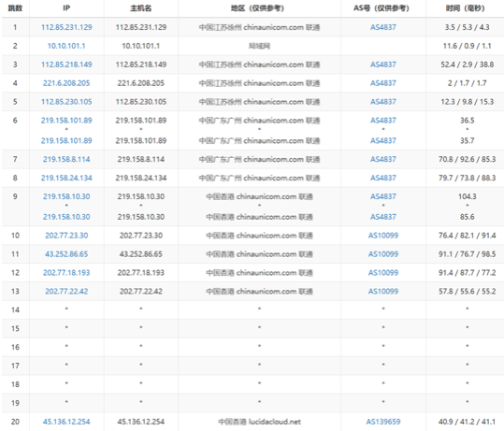This screenshot has height=431, width=504.
Task: Select the 'IP' column header
Action: tap(66, 8)
